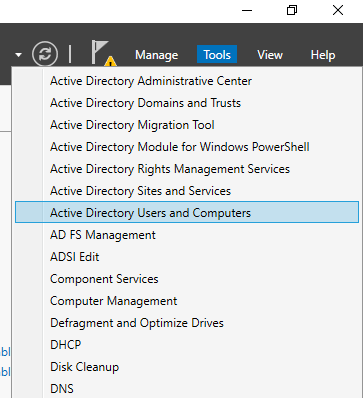Screen dimensions: 363x398
Task: Open the notifications flag with warning
Action: 104,53
